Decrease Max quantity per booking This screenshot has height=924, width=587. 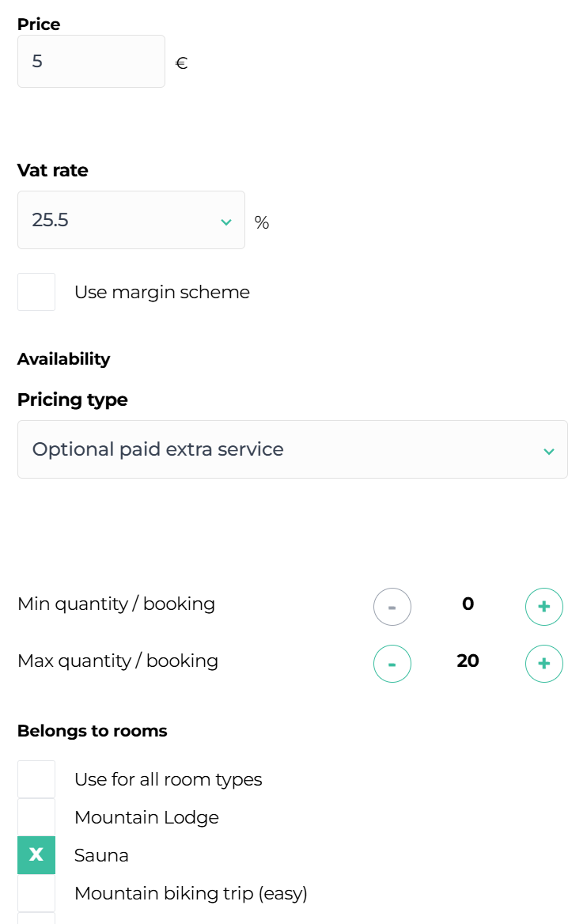click(392, 664)
